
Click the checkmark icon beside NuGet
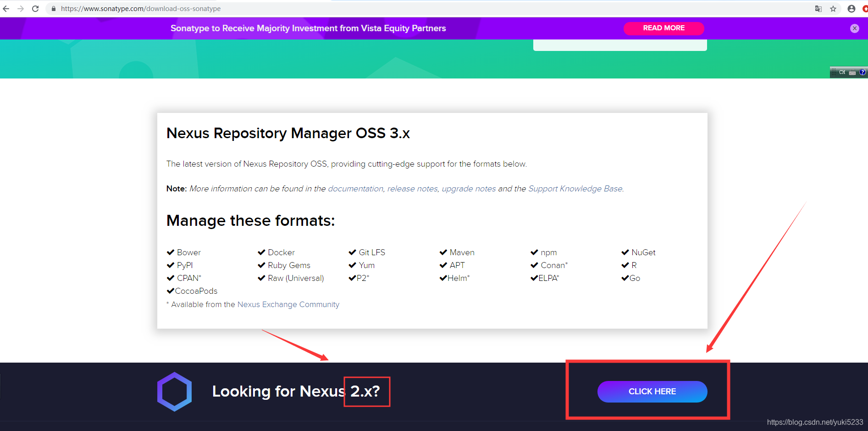pyautogui.click(x=625, y=252)
